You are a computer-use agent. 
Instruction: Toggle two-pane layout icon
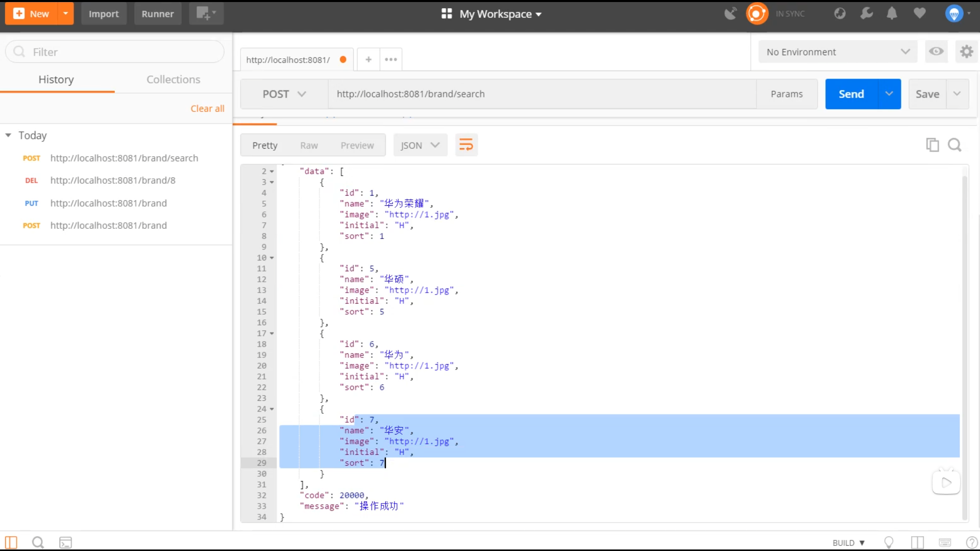pyautogui.click(x=917, y=542)
